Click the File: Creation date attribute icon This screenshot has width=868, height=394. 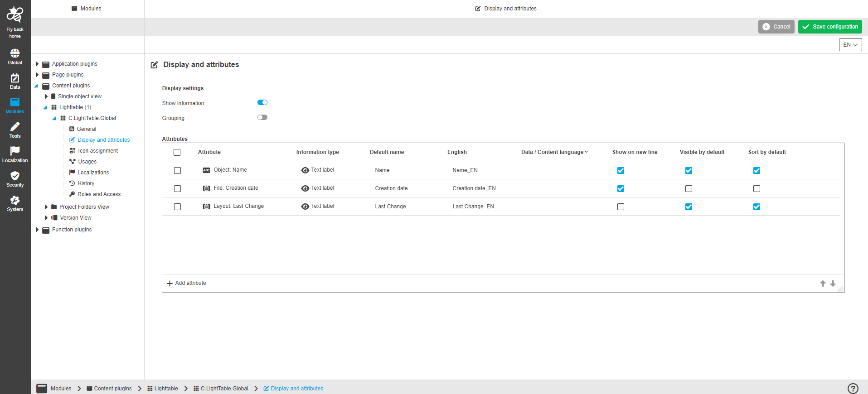206,188
